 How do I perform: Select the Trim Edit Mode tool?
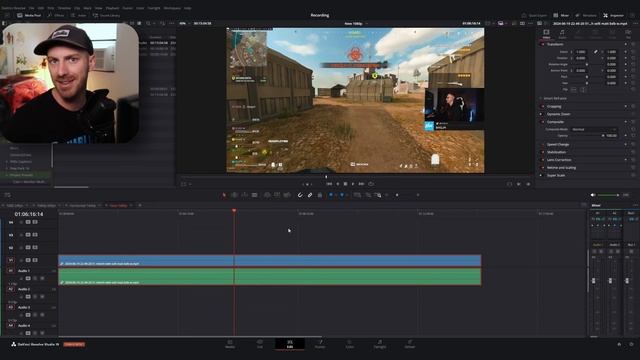click(x=234, y=195)
